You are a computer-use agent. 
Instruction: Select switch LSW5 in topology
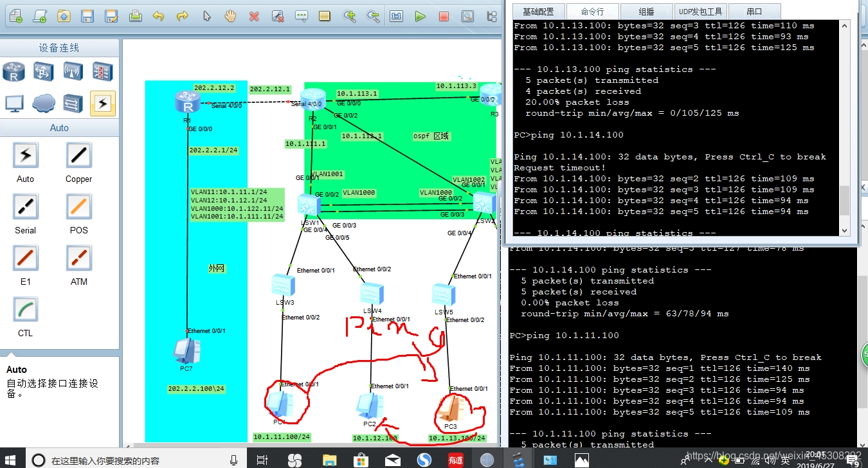[x=444, y=294]
